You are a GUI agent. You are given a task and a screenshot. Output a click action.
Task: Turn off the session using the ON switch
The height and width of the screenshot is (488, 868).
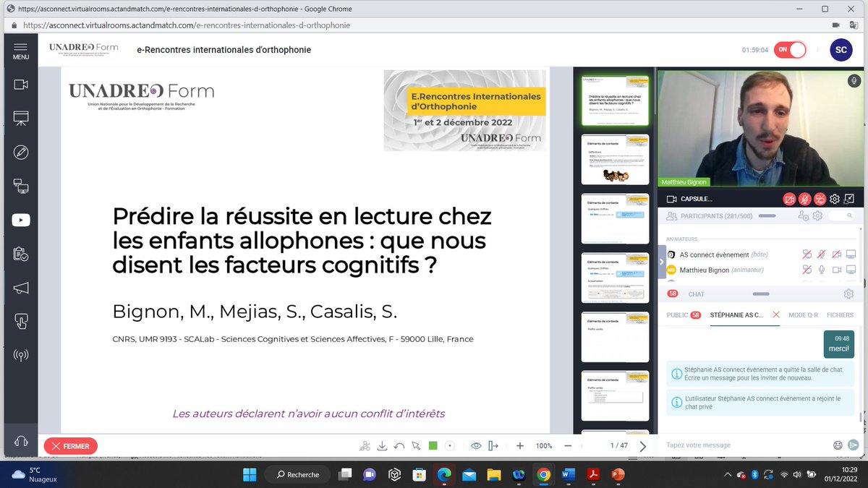tap(789, 50)
